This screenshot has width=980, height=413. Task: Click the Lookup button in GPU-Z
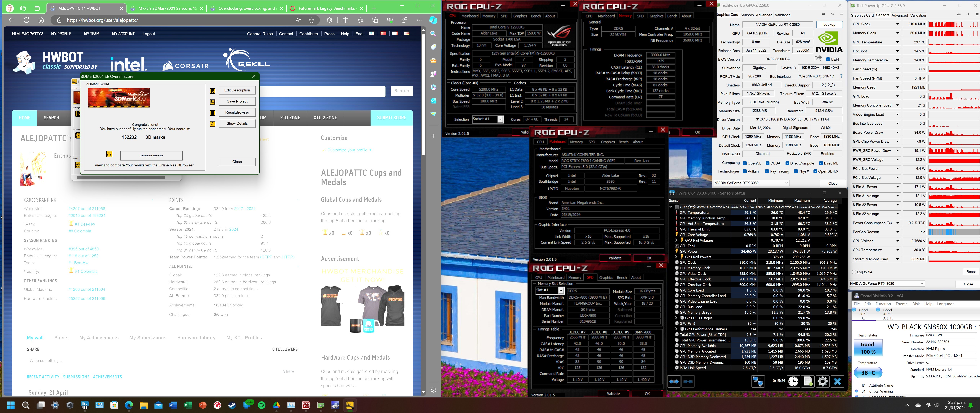tap(829, 24)
